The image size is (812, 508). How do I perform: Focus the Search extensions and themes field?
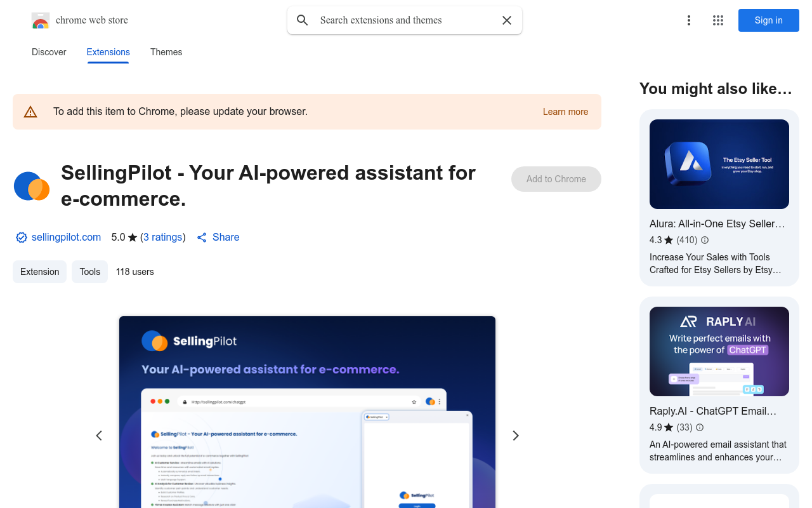[x=405, y=20]
